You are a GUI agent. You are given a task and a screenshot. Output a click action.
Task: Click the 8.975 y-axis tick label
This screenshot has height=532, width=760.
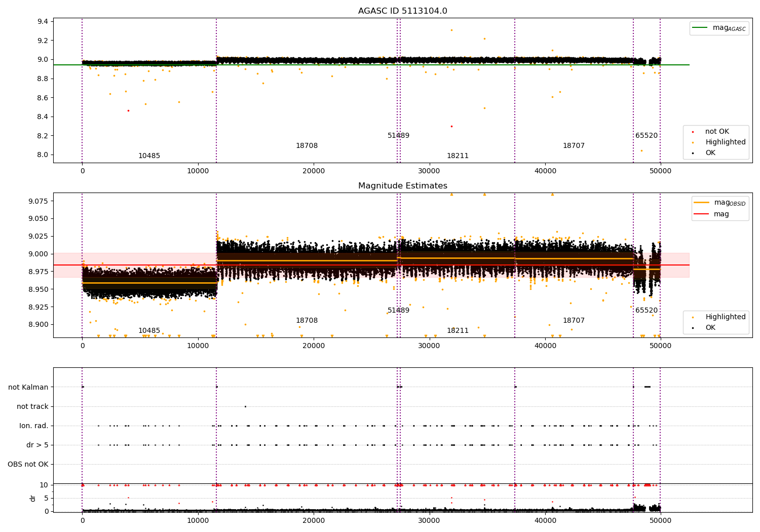(x=39, y=272)
